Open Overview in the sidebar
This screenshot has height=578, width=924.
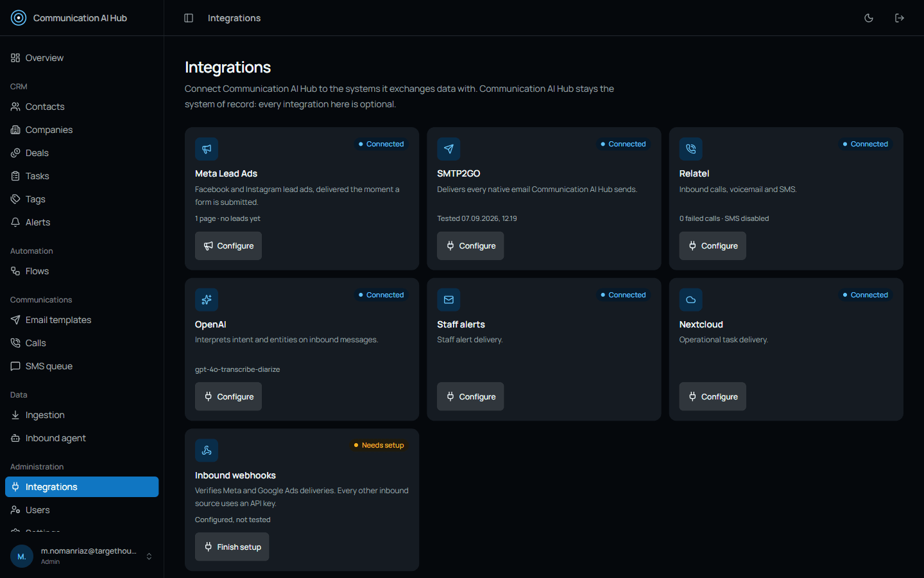[82, 58]
